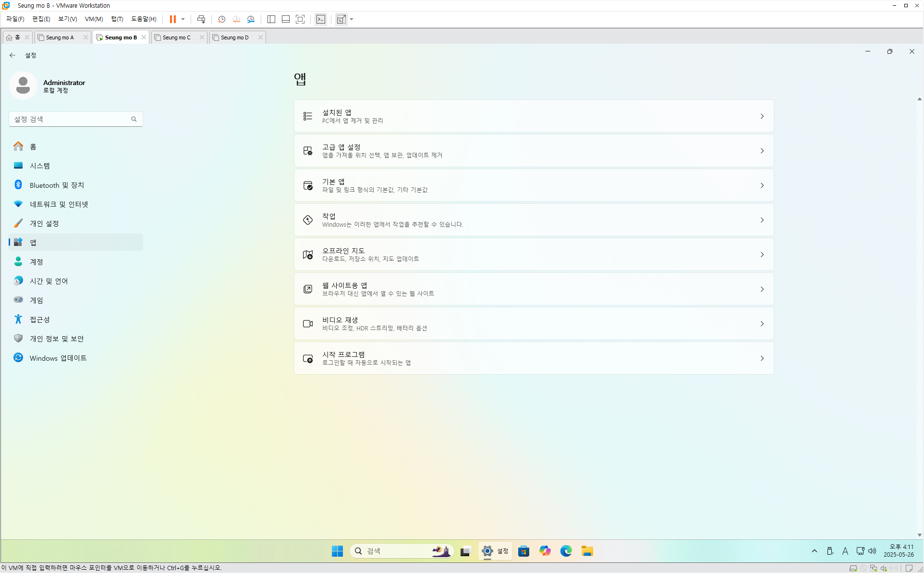Open the snapshot manager wrench icon
The image size is (924, 573).
click(x=251, y=19)
